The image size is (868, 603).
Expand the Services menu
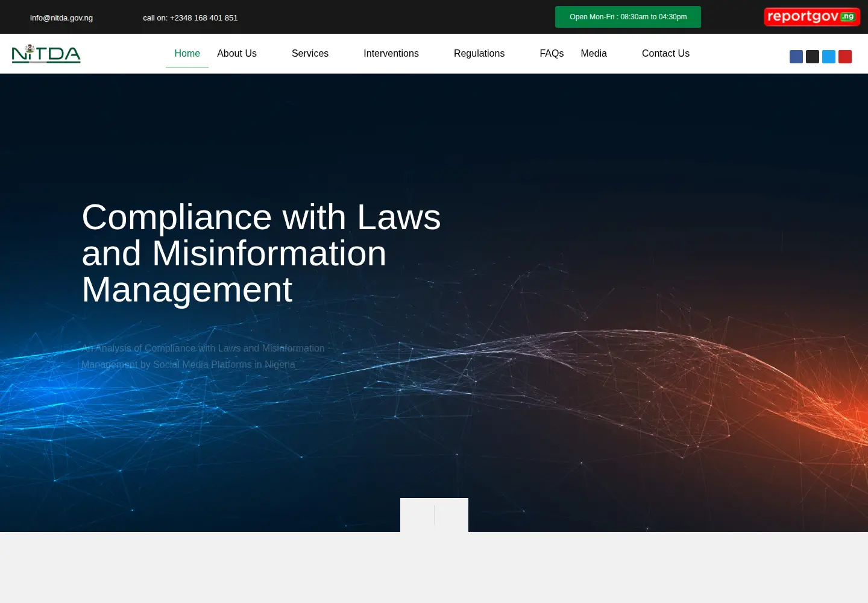click(x=310, y=54)
